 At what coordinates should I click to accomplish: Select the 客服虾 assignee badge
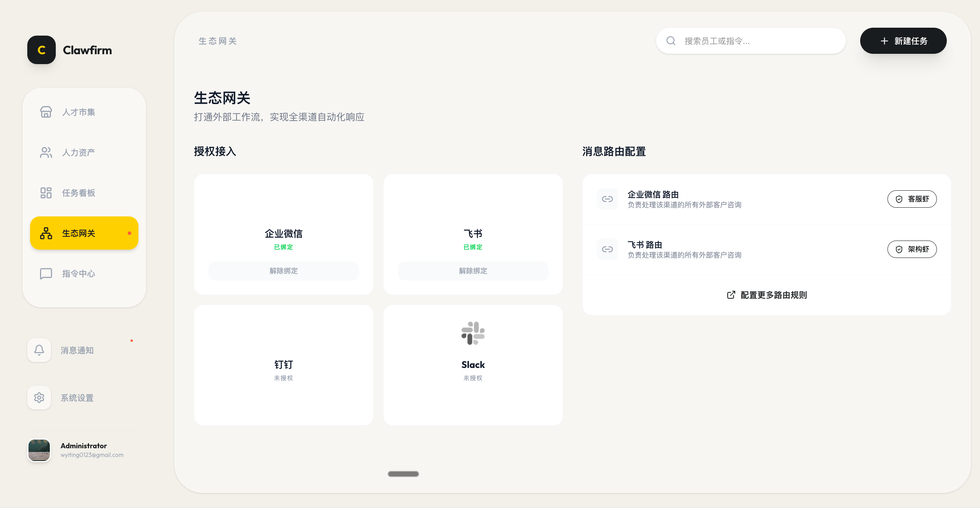pyautogui.click(x=912, y=199)
